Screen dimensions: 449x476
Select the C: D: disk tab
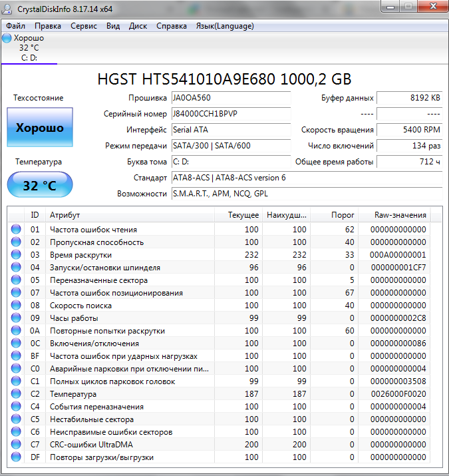coord(29,57)
